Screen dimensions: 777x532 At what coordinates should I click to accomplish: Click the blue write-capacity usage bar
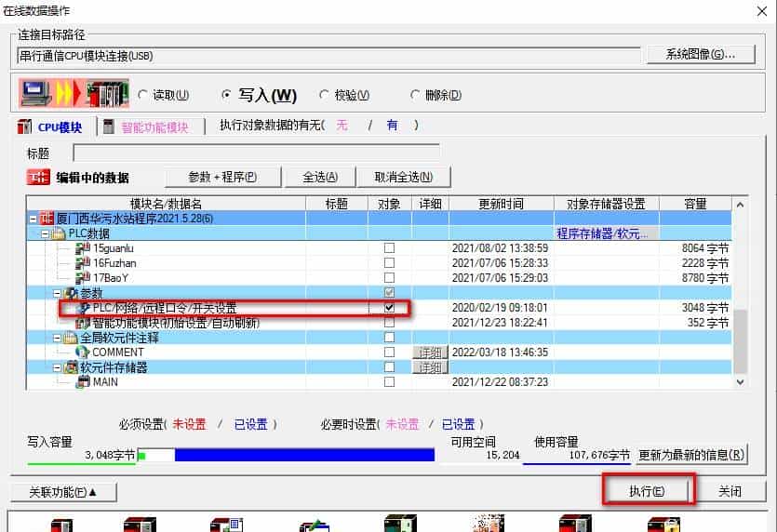click(304, 454)
